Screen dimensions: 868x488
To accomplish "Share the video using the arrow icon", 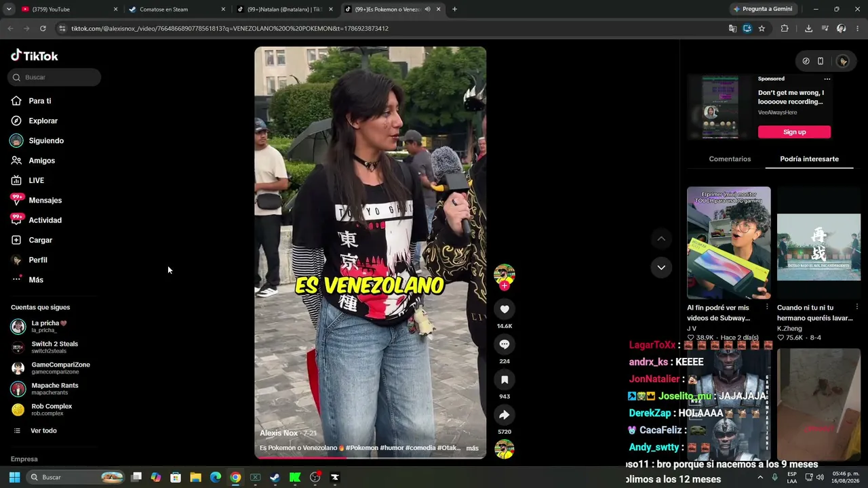I will (x=505, y=415).
